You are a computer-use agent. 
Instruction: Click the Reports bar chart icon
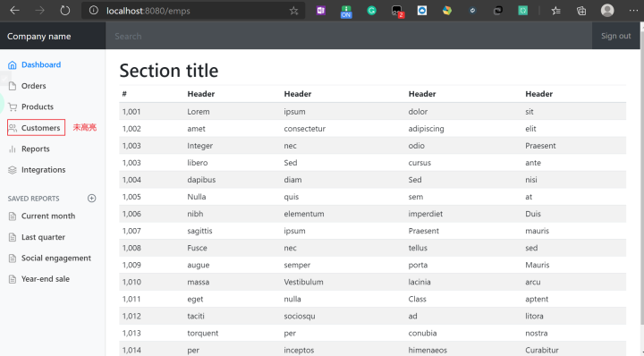pos(13,149)
